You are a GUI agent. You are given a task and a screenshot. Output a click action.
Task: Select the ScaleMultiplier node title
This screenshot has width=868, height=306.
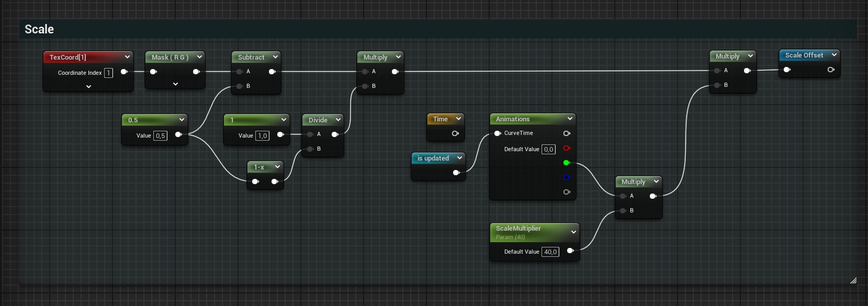[518, 229]
